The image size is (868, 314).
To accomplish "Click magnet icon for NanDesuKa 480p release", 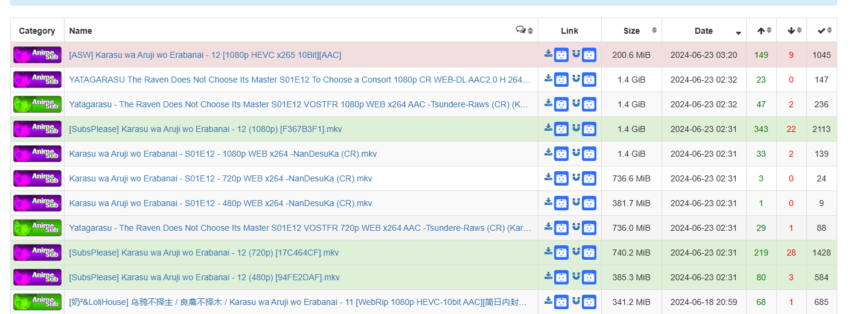I will 576,202.
